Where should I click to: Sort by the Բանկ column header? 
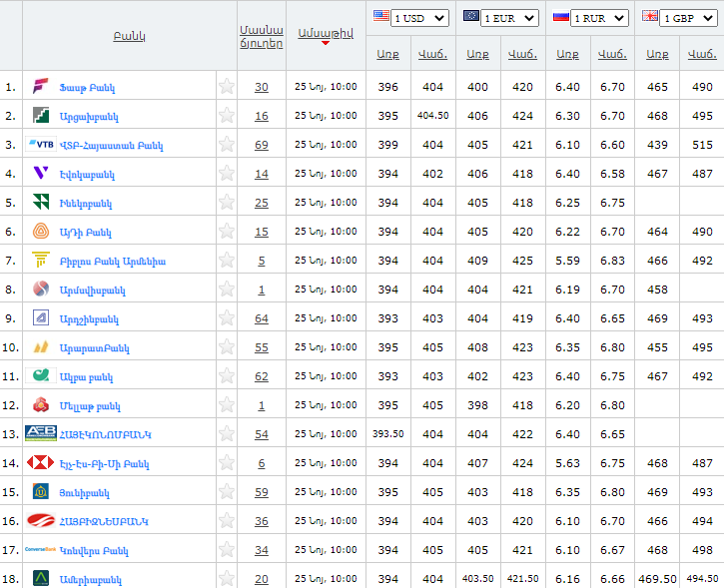[x=129, y=36]
